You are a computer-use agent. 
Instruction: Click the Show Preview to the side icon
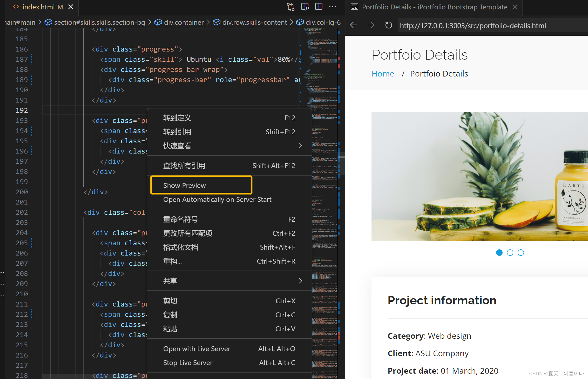(305, 7)
